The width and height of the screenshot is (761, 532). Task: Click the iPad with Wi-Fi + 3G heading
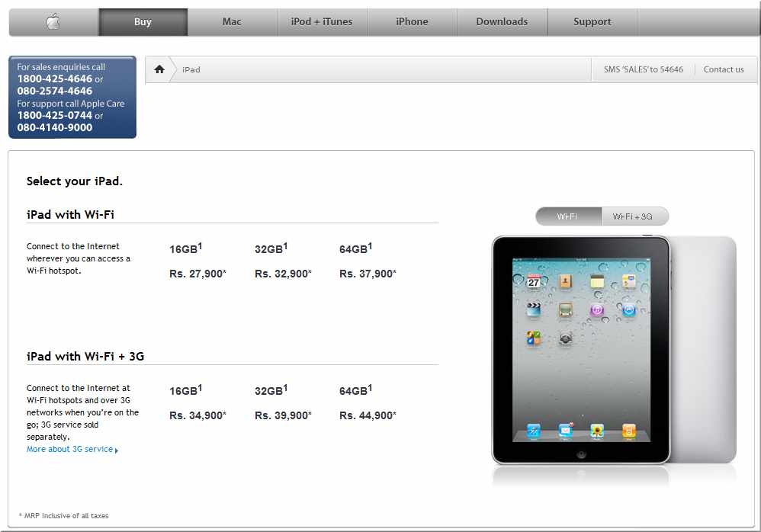85,357
